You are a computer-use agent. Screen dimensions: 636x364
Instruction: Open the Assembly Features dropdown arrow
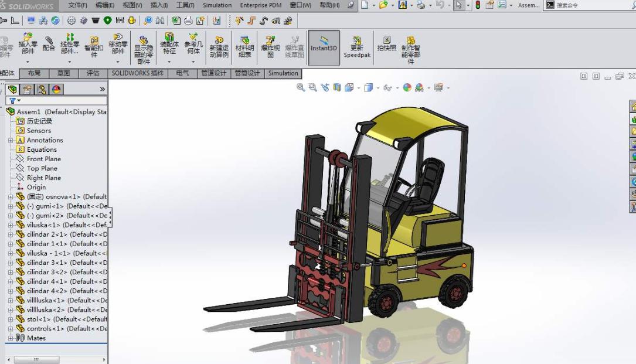coord(169,62)
